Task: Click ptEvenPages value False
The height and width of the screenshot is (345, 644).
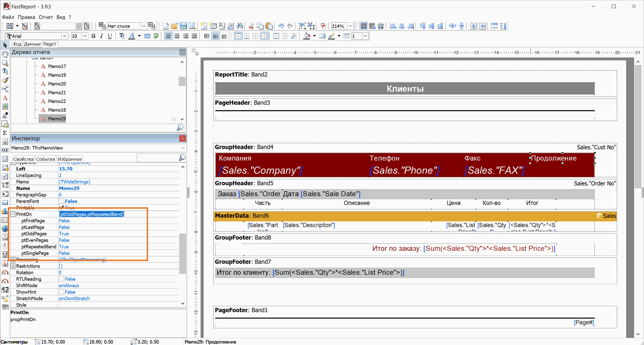Action: pyautogui.click(x=64, y=240)
